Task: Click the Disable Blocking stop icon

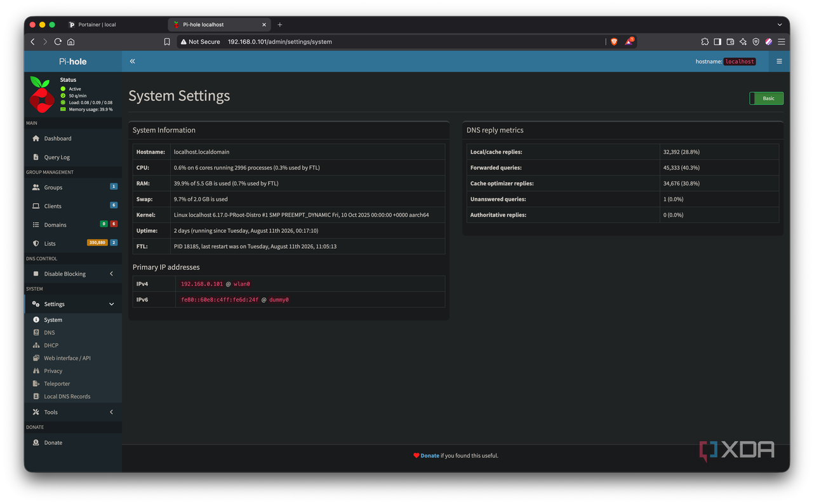Action: [36, 274]
